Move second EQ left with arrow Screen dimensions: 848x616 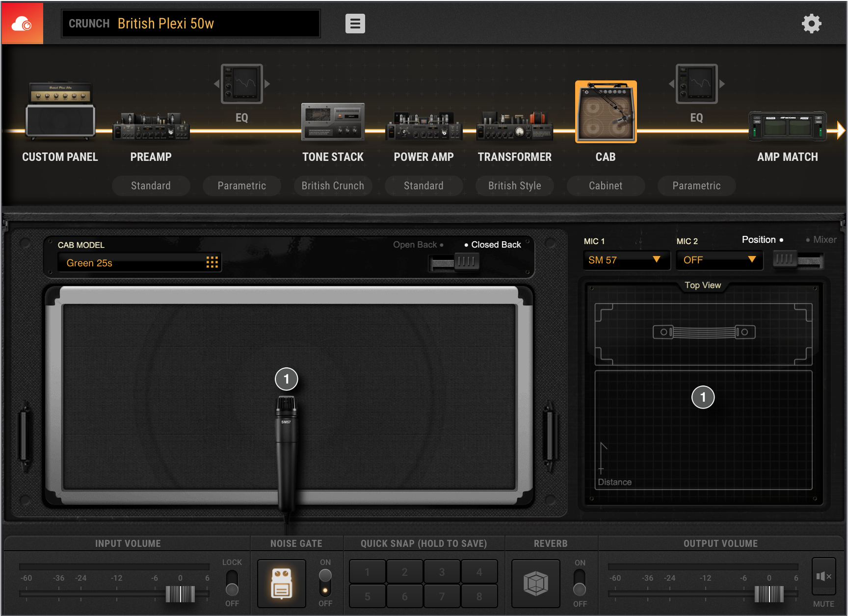click(x=671, y=84)
